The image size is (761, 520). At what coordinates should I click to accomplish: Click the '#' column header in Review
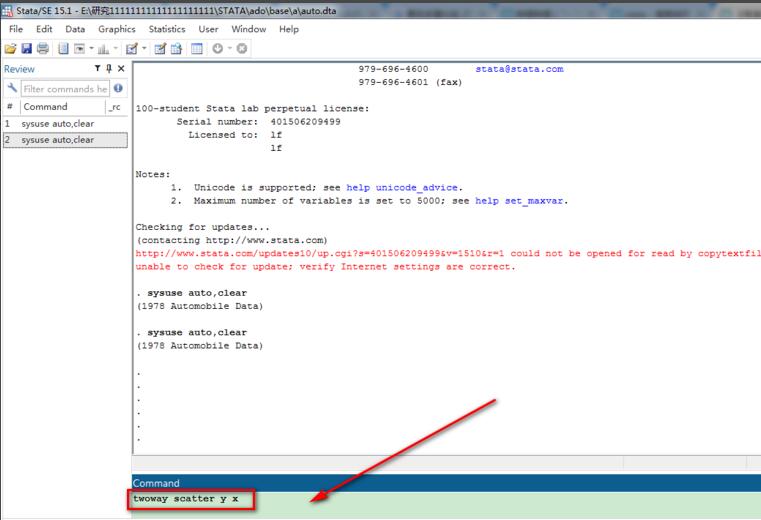[10, 107]
